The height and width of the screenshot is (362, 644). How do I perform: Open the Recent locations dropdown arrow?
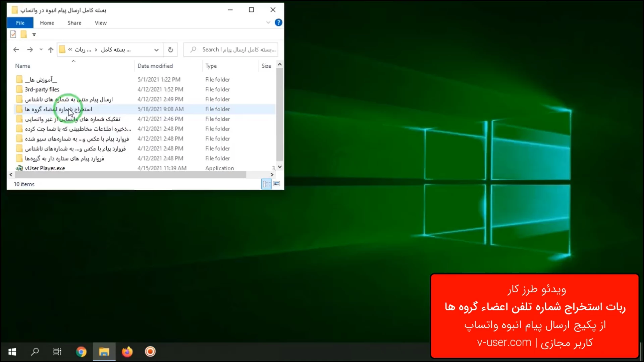tap(41, 50)
